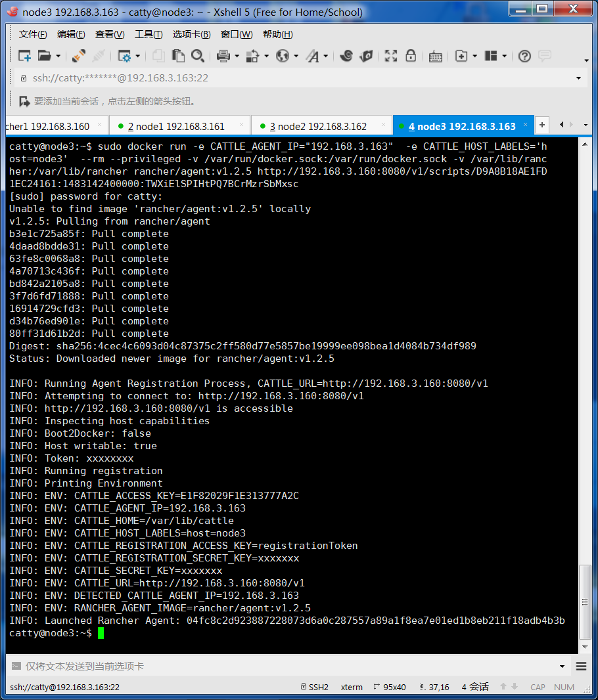Open the 窗口(W) menu
The image size is (598, 700).
237,34
